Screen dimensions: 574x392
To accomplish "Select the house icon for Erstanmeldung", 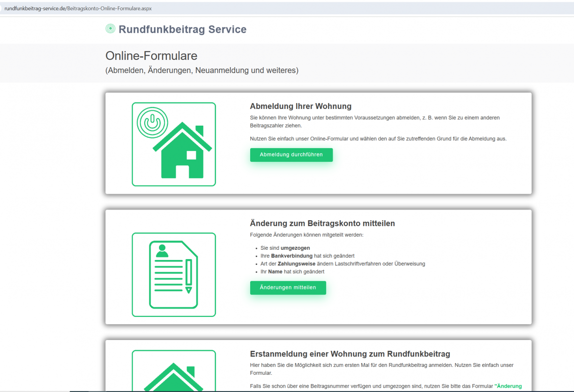I will click(x=173, y=375).
